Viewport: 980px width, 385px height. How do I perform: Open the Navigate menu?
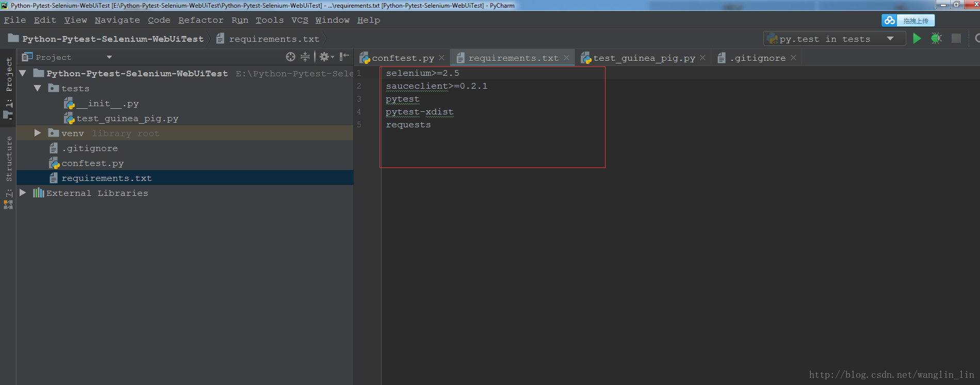(118, 20)
